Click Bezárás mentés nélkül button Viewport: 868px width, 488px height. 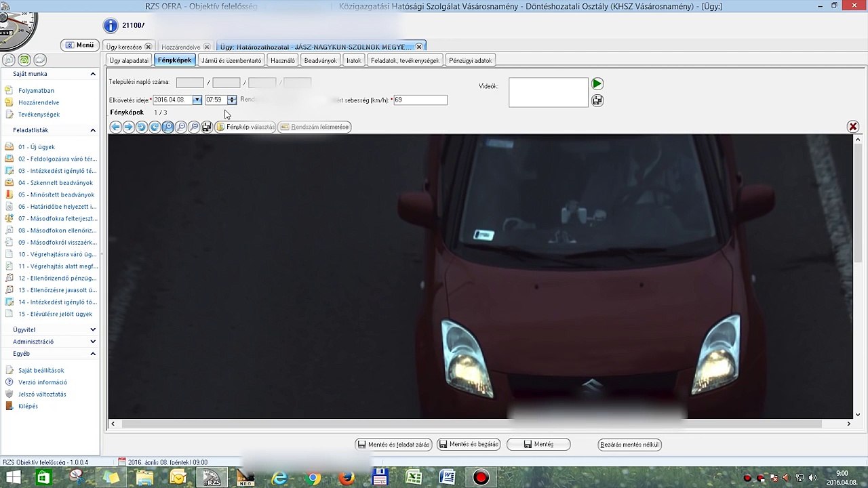point(630,445)
